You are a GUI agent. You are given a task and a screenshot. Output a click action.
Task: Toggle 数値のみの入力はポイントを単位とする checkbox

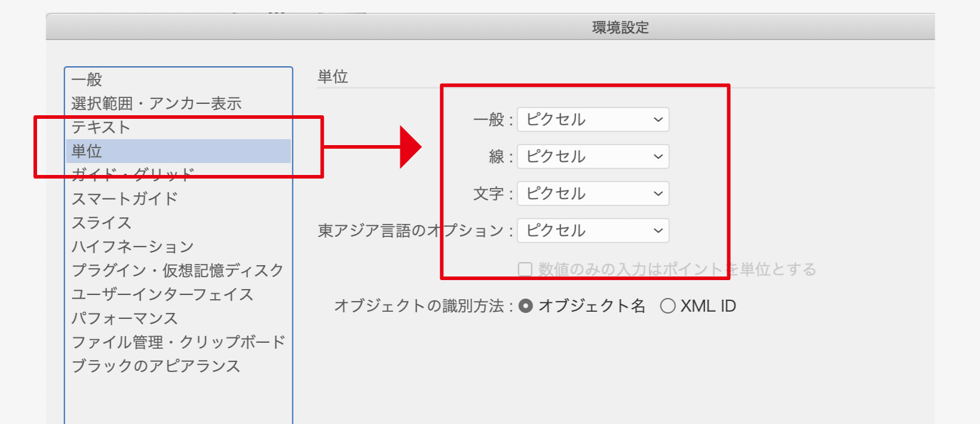click(x=525, y=269)
